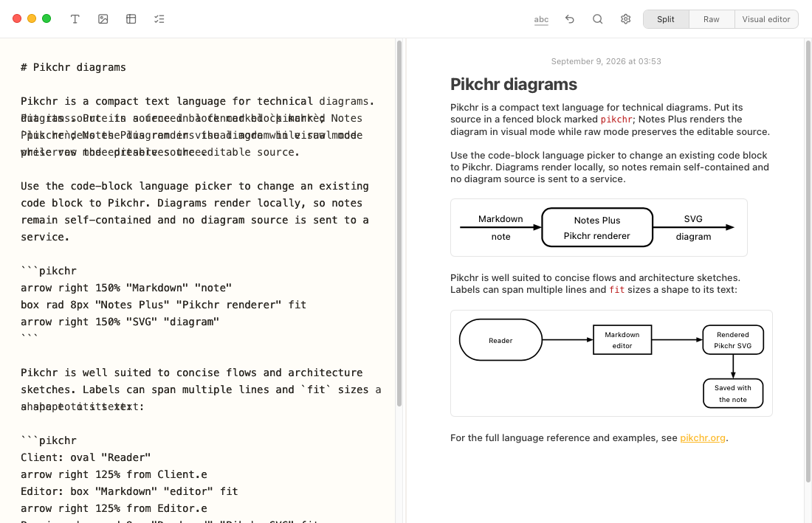Click raw line 'arrow right 125% from Client.e'
The image size is (812, 523).
114,475
